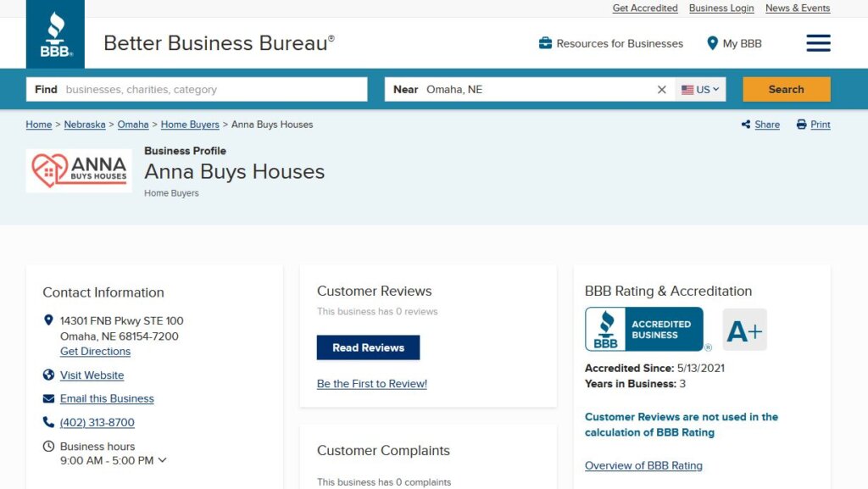Click the Contact Information heading

103,292
